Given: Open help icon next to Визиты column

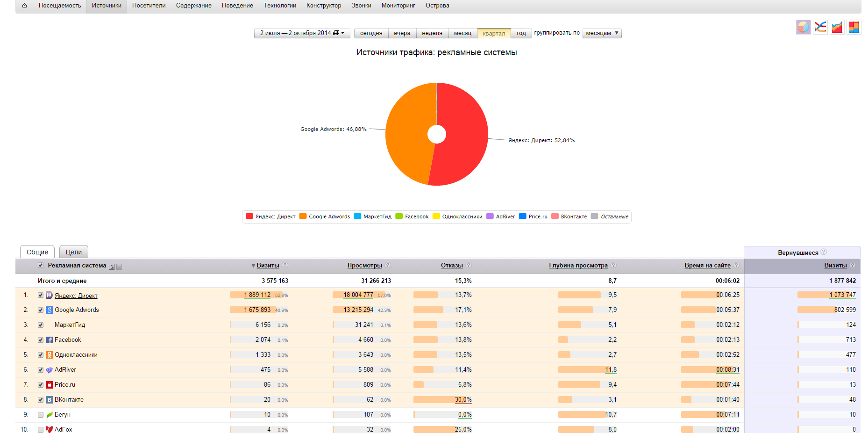Looking at the screenshot, I should 285,265.
